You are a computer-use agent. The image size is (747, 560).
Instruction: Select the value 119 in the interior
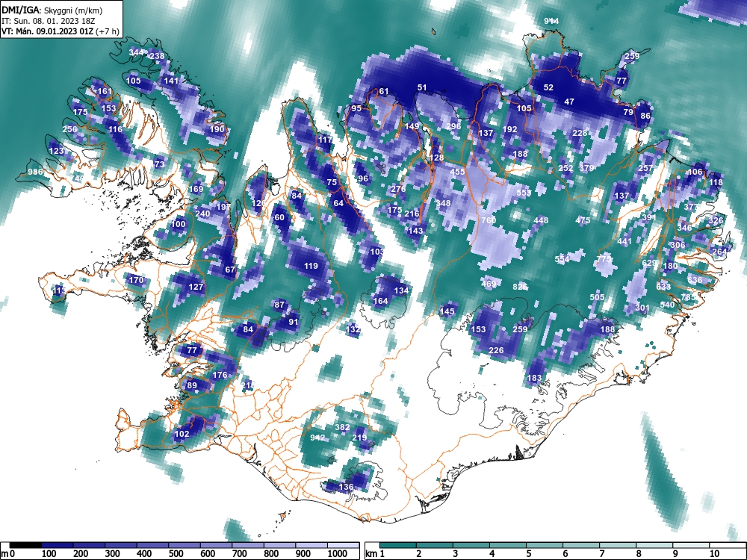(x=311, y=266)
